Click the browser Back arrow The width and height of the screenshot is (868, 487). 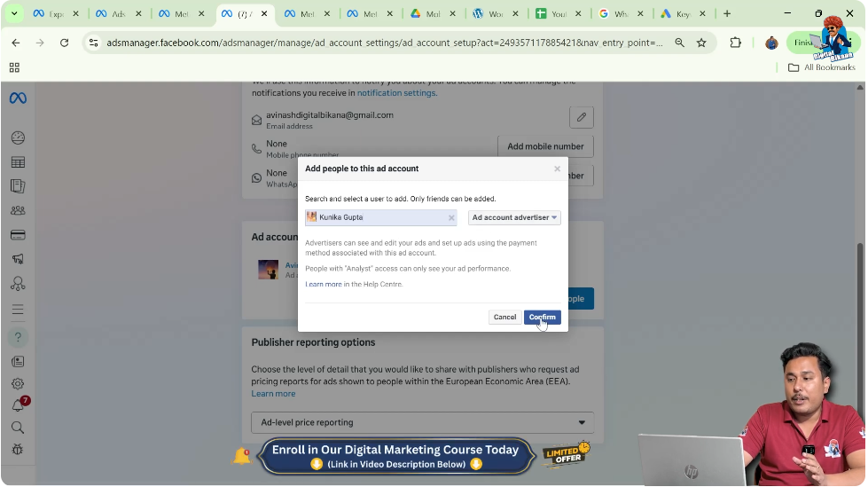[15, 43]
